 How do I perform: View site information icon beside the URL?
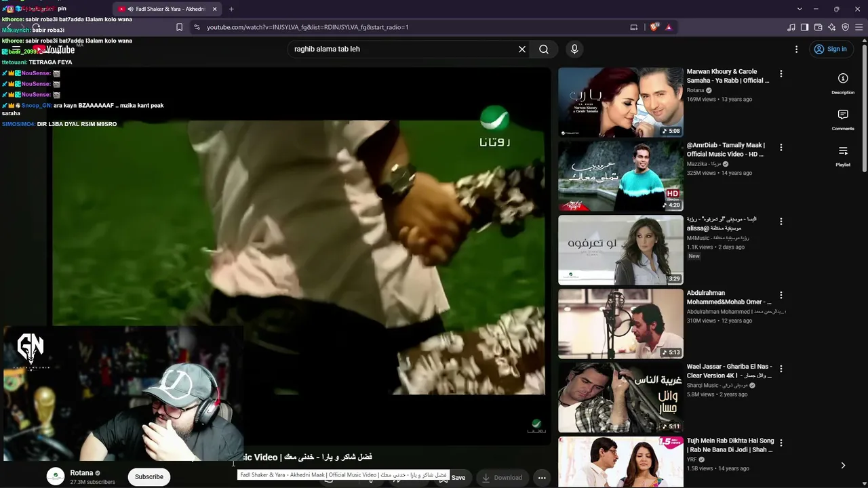(x=197, y=27)
